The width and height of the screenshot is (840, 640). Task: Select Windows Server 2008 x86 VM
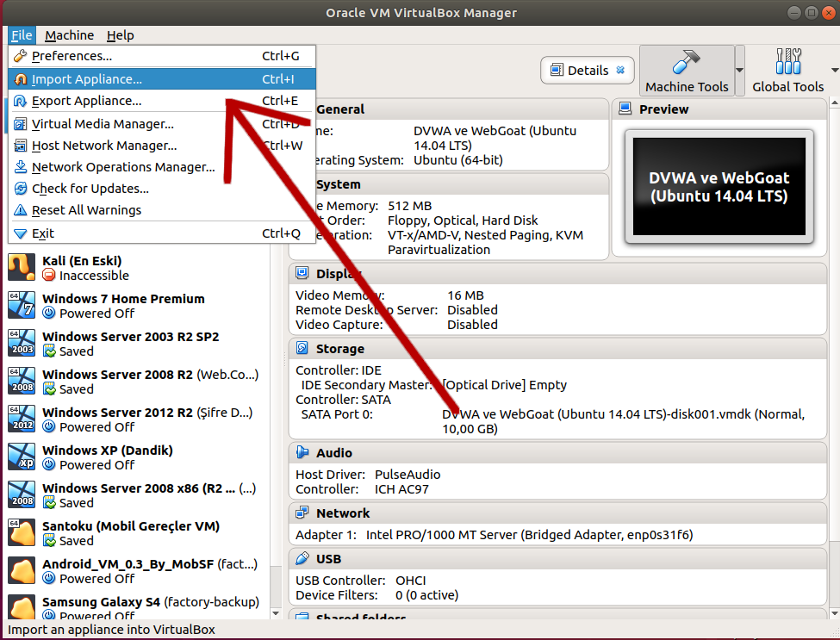tap(137, 496)
